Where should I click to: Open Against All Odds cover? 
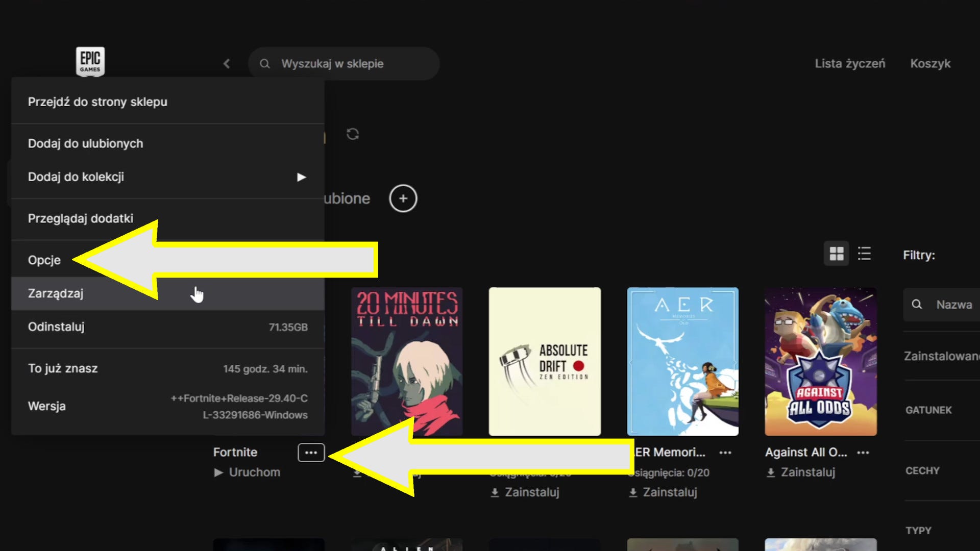pyautogui.click(x=821, y=362)
